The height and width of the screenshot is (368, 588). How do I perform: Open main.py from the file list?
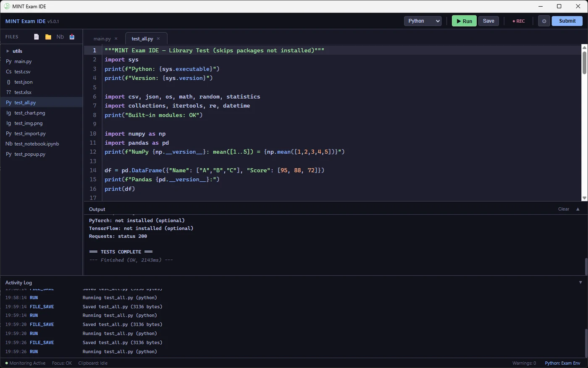41,61
